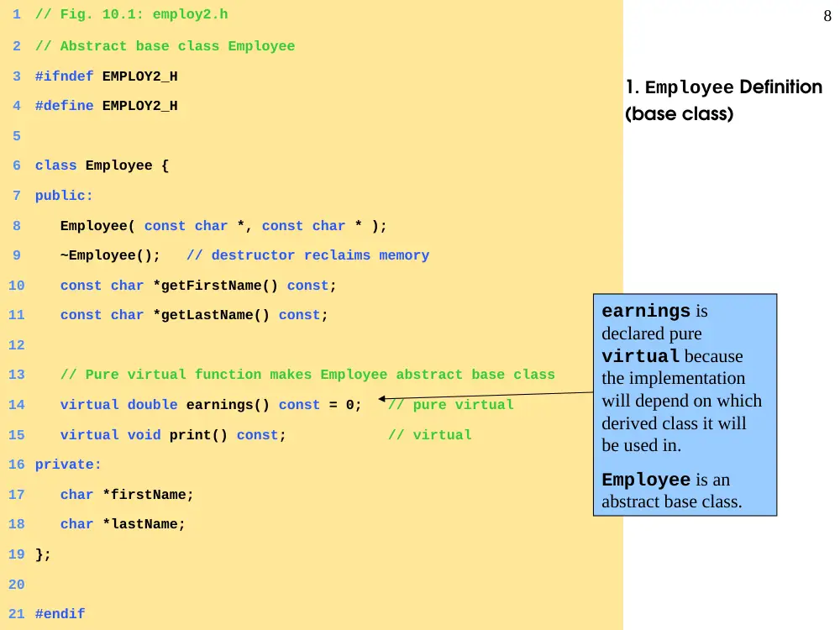Select the 'destructor reclaims memory' comment
The image size is (840, 630).
pyautogui.click(x=307, y=255)
